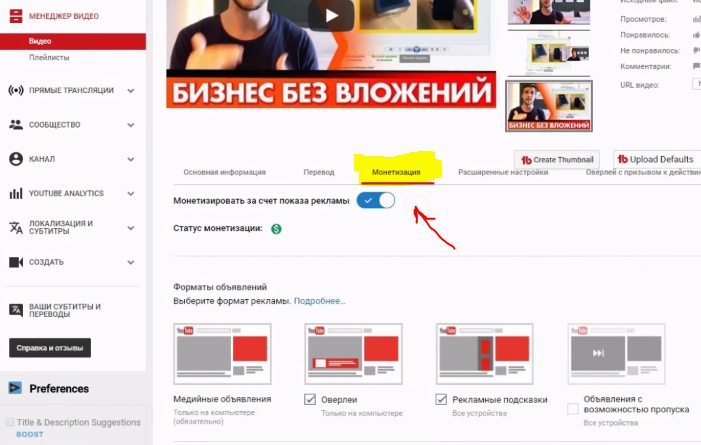Toggle Монетизировать за счет показа рекламы switch
The image size is (701, 445).
(376, 200)
